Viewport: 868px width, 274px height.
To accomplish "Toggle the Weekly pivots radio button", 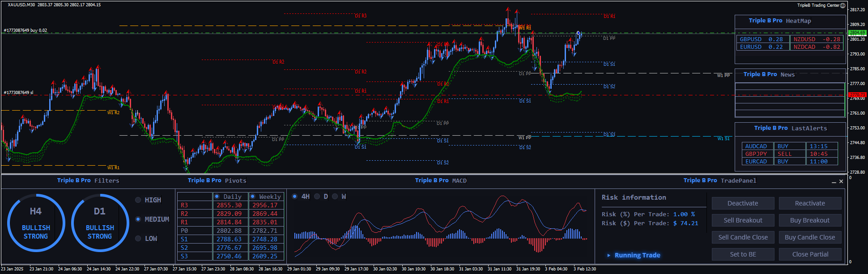I will point(253,197).
